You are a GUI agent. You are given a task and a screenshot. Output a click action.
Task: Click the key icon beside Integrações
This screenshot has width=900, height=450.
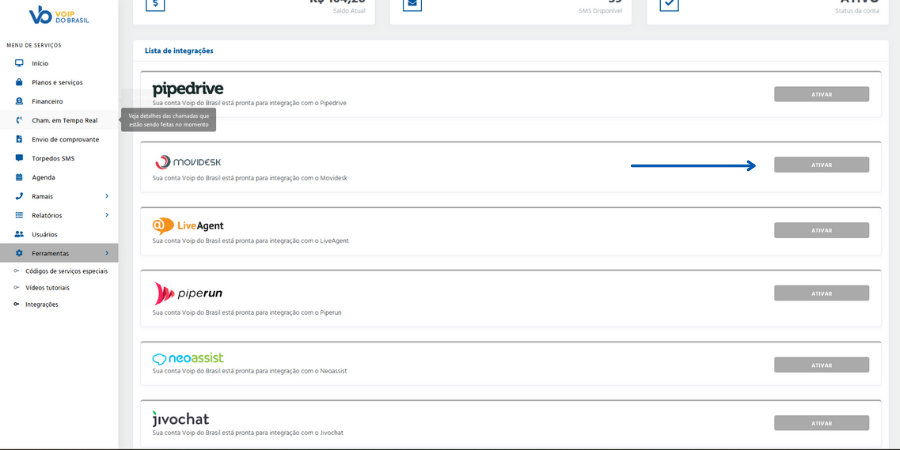[x=16, y=304]
